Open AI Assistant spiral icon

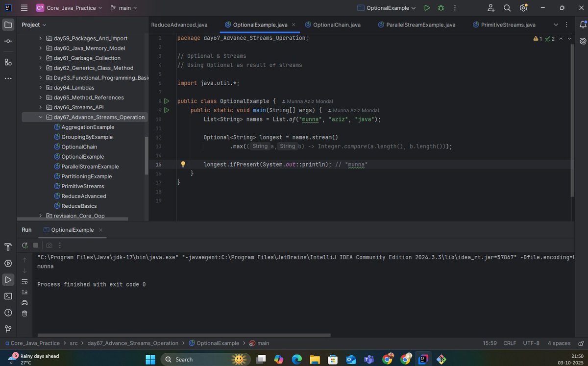coord(583,42)
